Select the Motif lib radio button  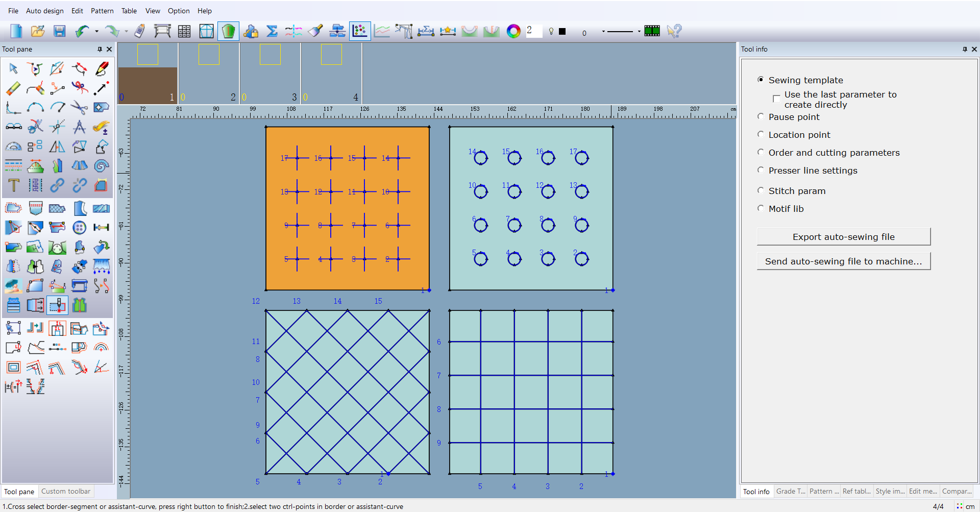pyautogui.click(x=761, y=208)
